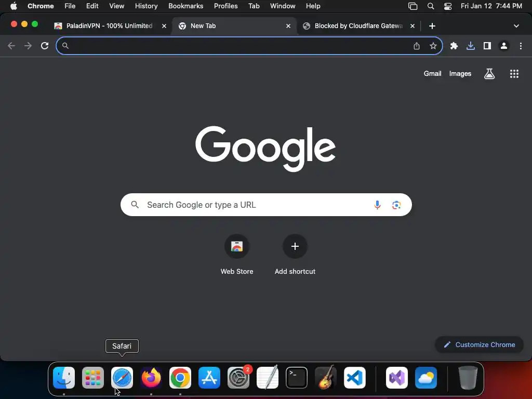
Task: Open Launchpad from the Dock
Action: (93, 378)
